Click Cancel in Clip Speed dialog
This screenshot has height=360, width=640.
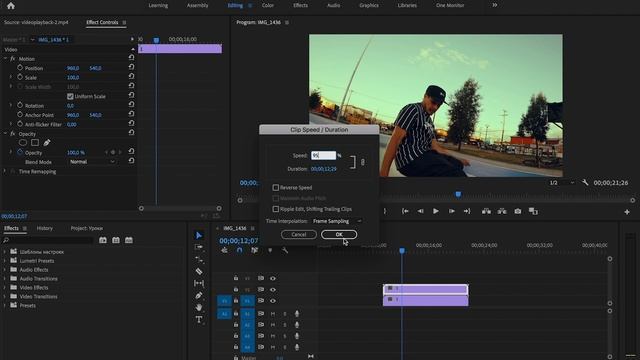click(x=299, y=234)
